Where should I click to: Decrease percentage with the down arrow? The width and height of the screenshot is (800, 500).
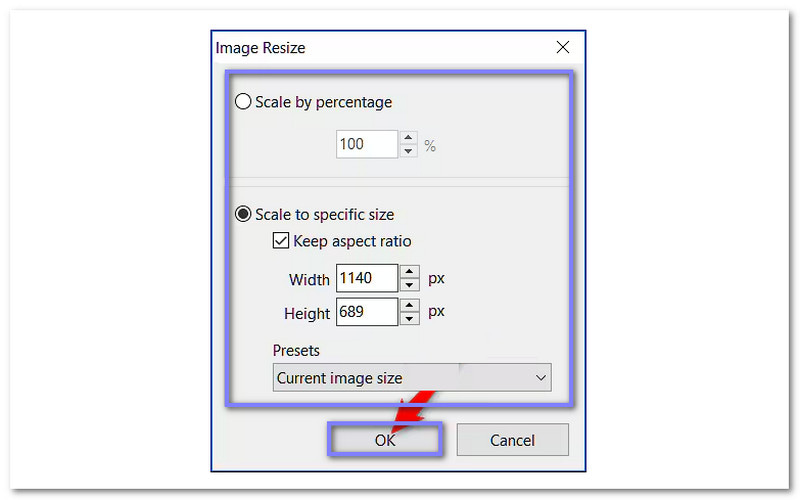pos(409,151)
